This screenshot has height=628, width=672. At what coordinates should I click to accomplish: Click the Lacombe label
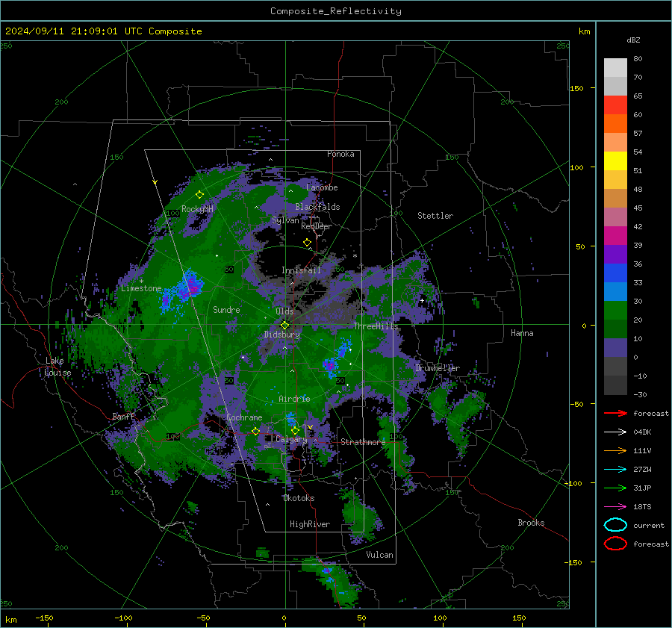point(322,187)
